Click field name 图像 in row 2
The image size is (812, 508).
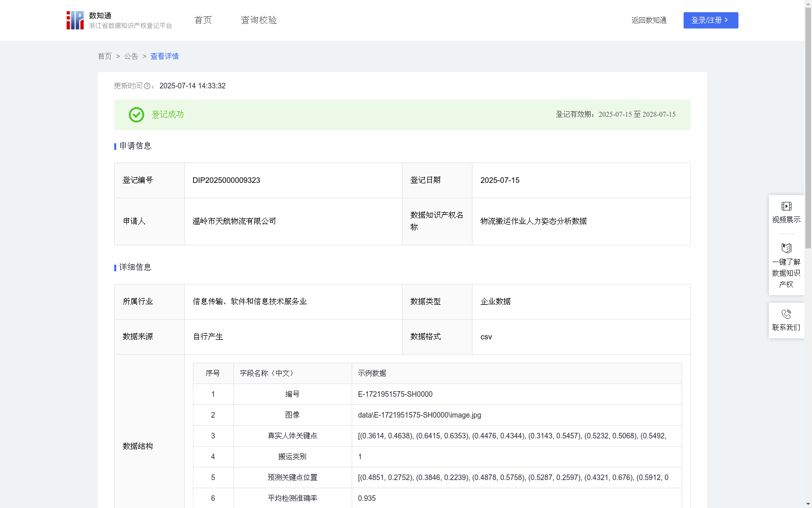pos(292,415)
